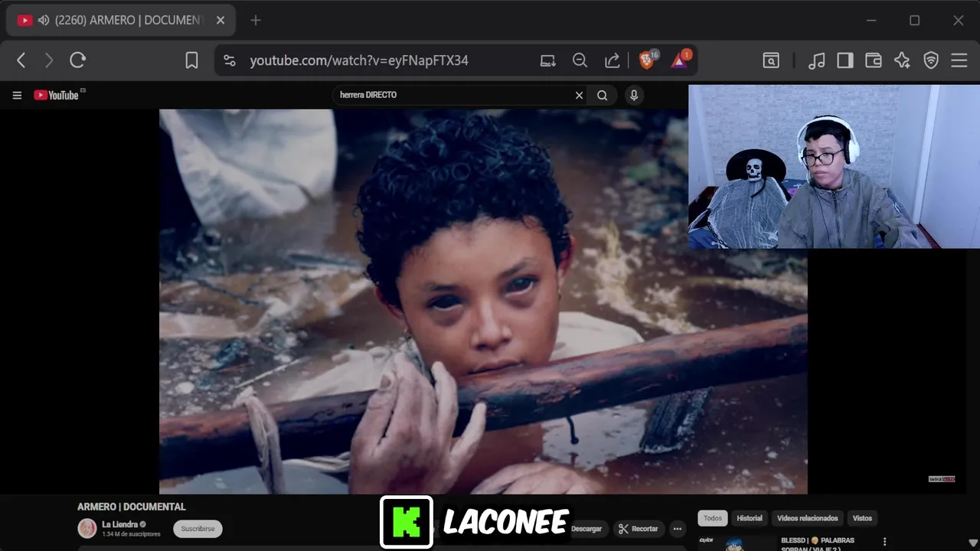Image resolution: width=980 pixels, height=551 pixels.
Task: Select the Todos filter chip
Action: (x=713, y=518)
